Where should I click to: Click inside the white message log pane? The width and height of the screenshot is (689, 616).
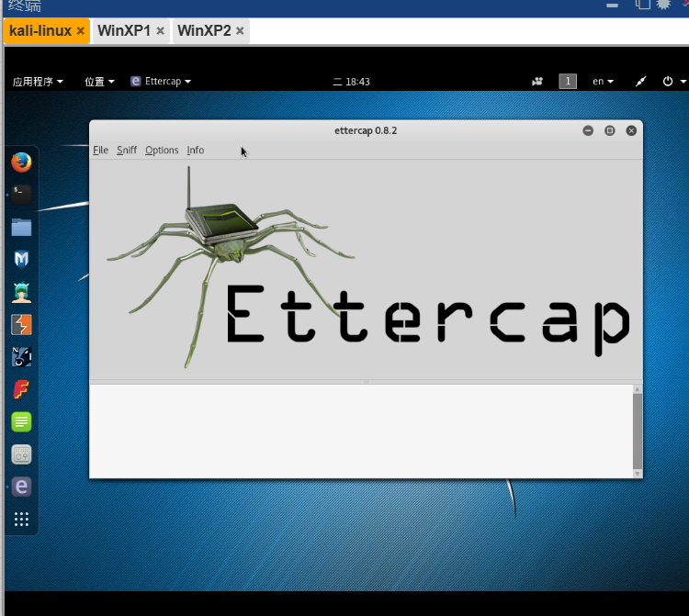click(361, 431)
